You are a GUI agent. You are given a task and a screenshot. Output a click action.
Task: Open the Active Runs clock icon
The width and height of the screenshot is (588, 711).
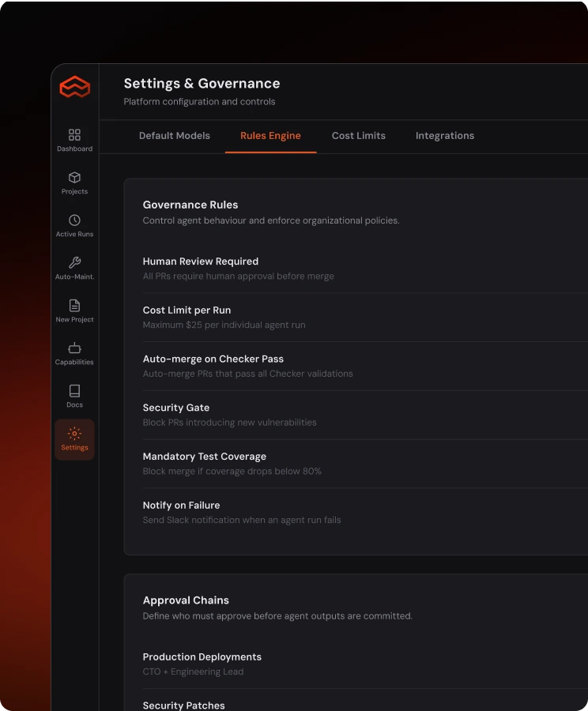(x=74, y=220)
